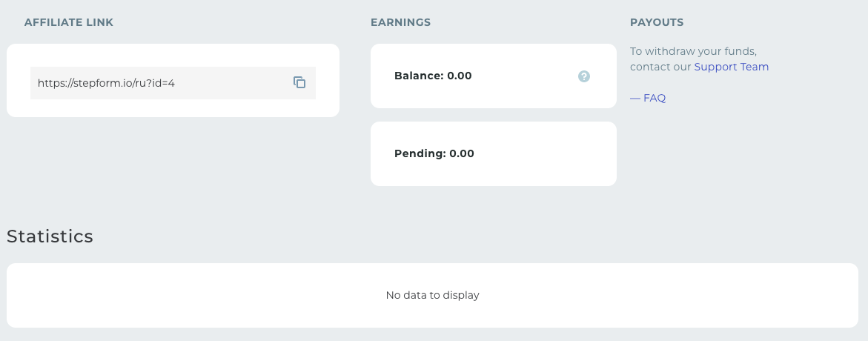Click white card margin above the affiliate URL field

(x=173, y=56)
